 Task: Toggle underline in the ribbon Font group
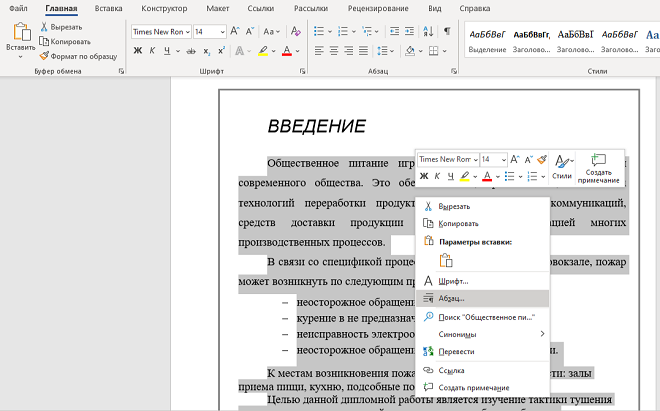pyautogui.click(x=166, y=50)
